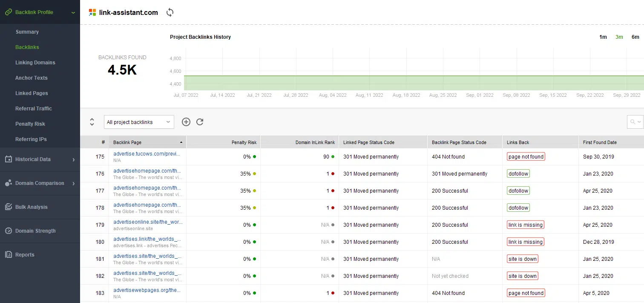Screen dimensions: 644x303
Task: Click dofollow tag in row 176
Action: [x=518, y=174]
